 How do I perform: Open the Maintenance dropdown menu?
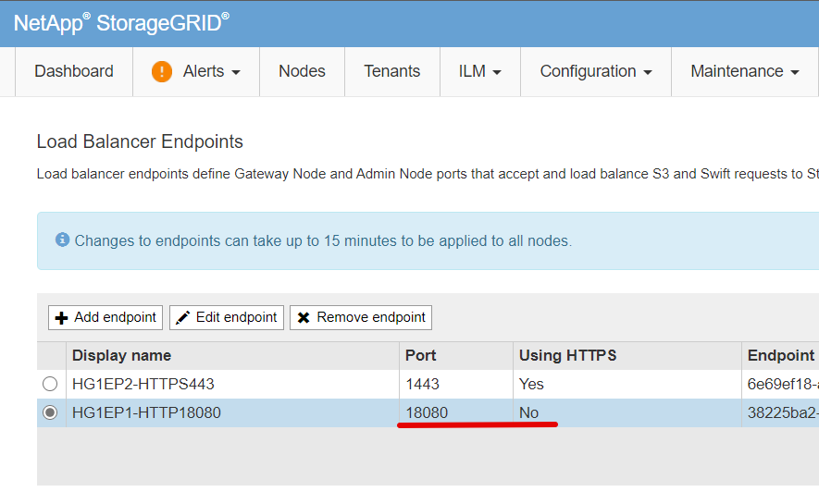pos(745,71)
